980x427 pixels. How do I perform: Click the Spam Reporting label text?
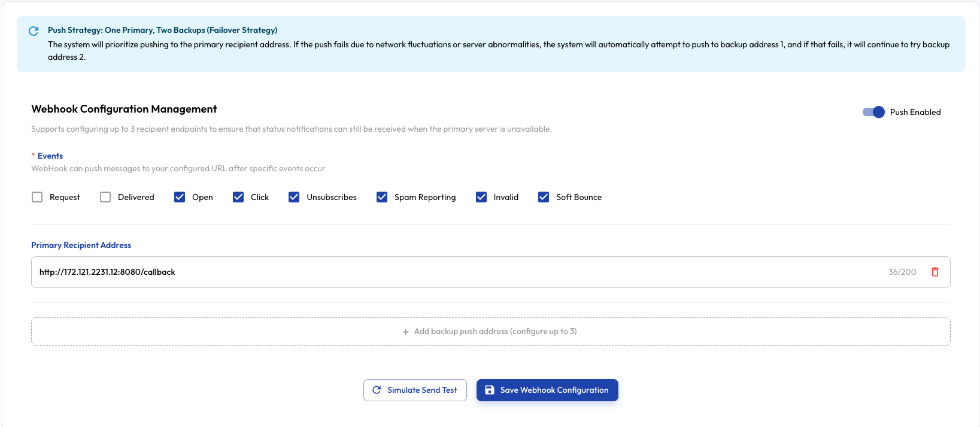424,197
